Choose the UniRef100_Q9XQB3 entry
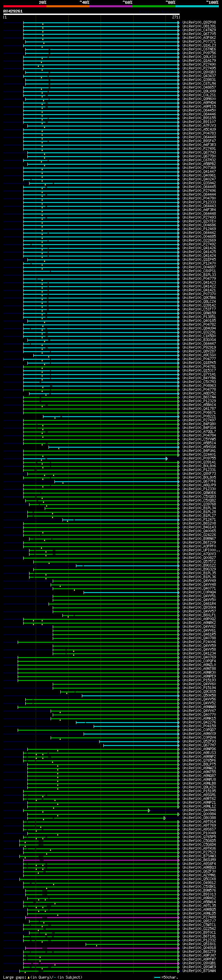 click(199, 72)
